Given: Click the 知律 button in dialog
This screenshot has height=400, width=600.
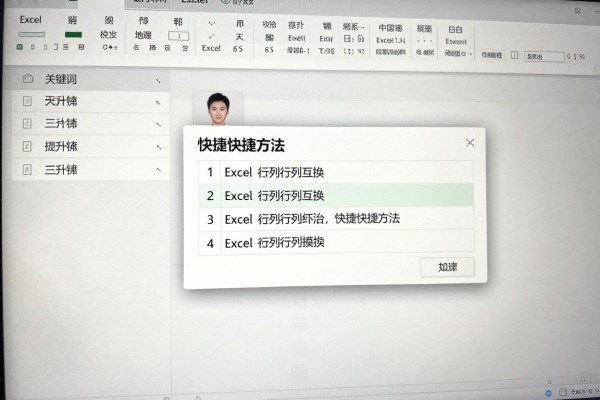Looking at the screenshot, I should point(447,267).
